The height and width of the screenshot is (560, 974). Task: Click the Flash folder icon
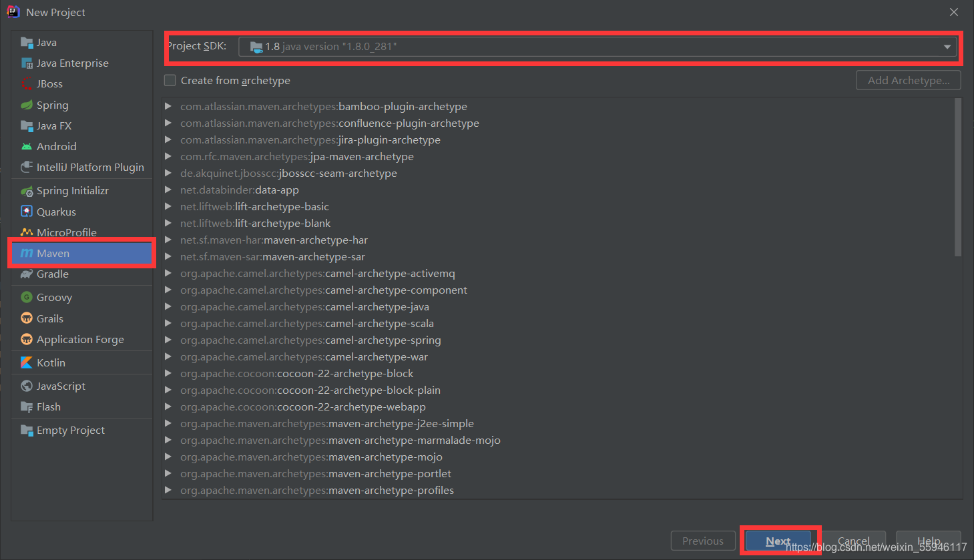pos(27,407)
